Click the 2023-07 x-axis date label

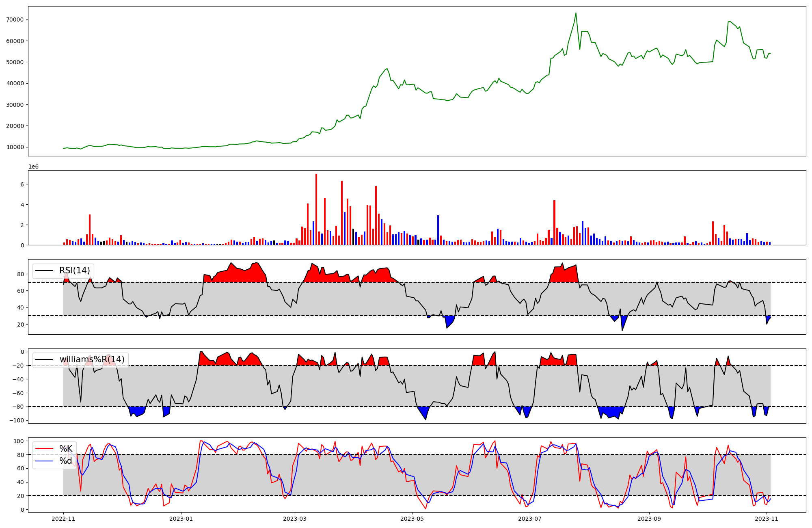tap(530, 519)
